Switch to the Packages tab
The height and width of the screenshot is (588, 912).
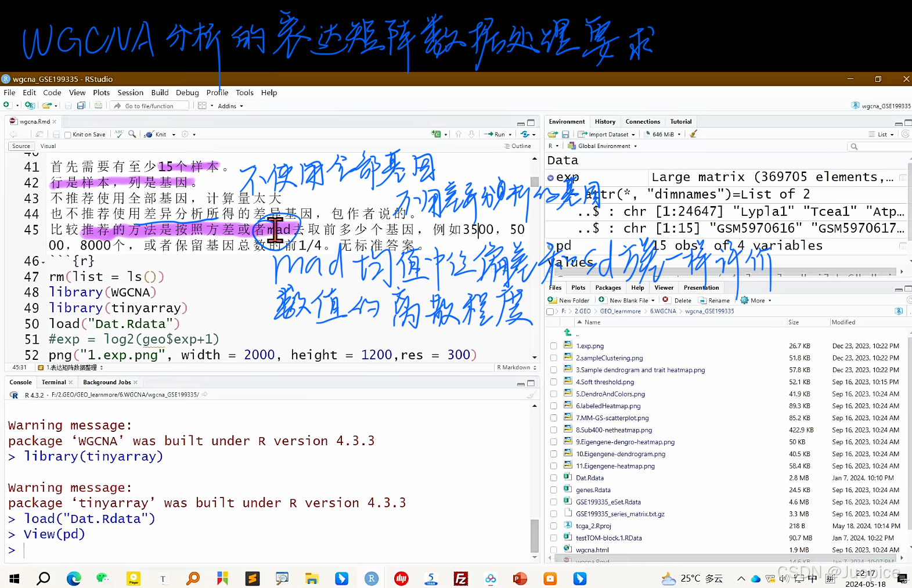click(x=608, y=287)
